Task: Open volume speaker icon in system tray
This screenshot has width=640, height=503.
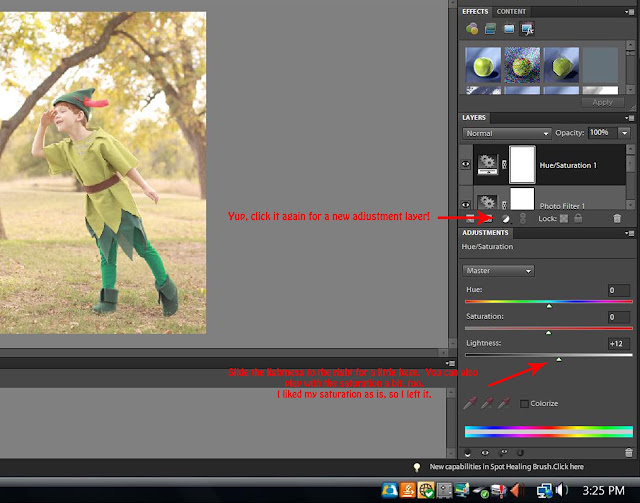Action: coord(562,490)
